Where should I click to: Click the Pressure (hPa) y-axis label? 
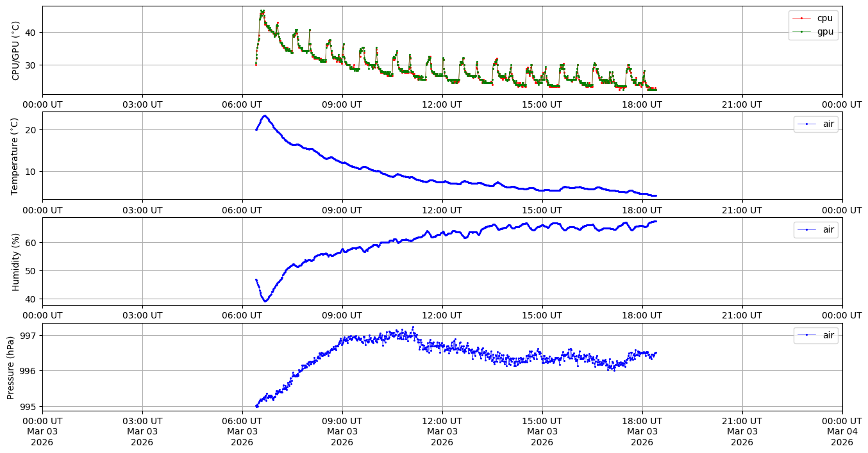tap(11, 367)
